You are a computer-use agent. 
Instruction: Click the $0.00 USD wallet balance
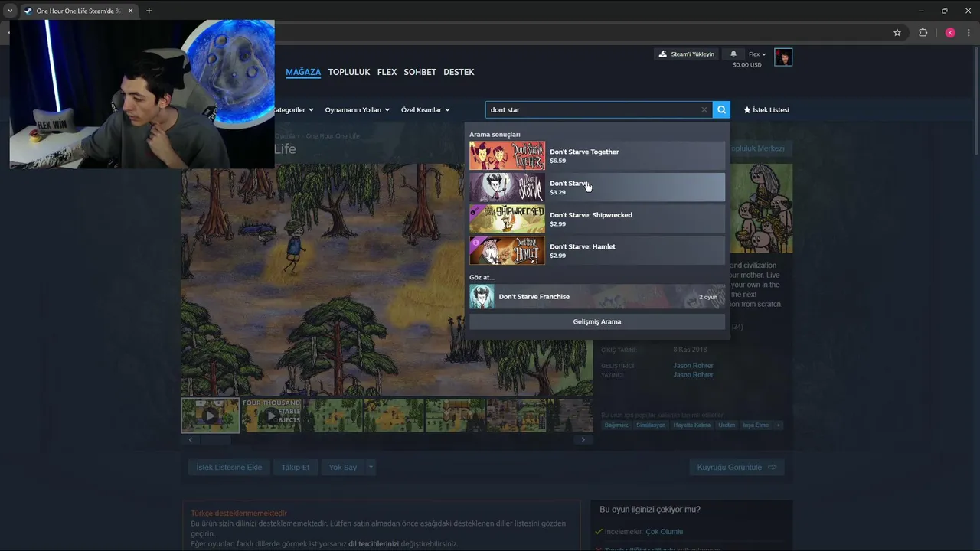[746, 65]
